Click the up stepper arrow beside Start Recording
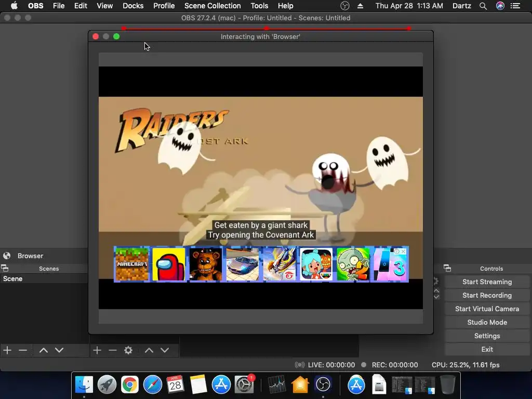Viewport: 532px width, 399px height. click(436, 291)
